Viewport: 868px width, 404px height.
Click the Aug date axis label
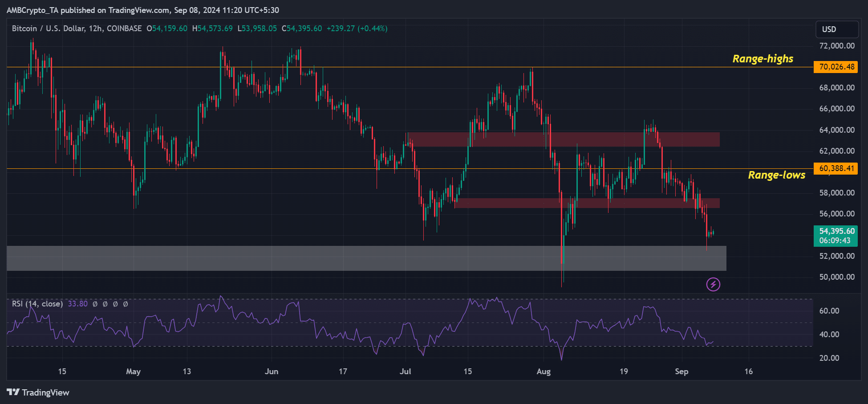[x=544, y=371]
